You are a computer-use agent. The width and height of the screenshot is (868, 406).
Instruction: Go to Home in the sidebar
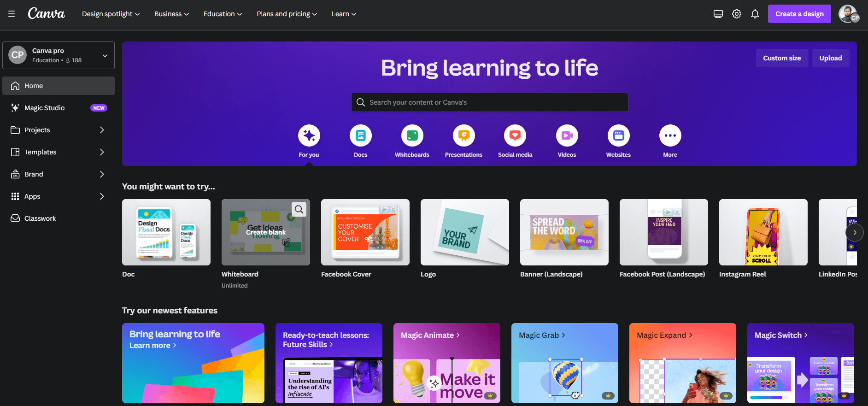59,86
